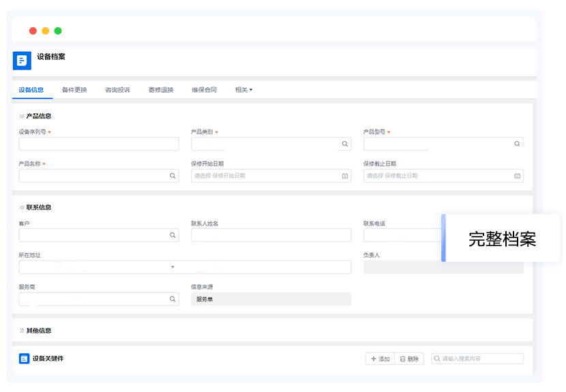This screenshot has width=566, height=392.
Task: Click the 设备序列号 input field
Action: point(99,144)
